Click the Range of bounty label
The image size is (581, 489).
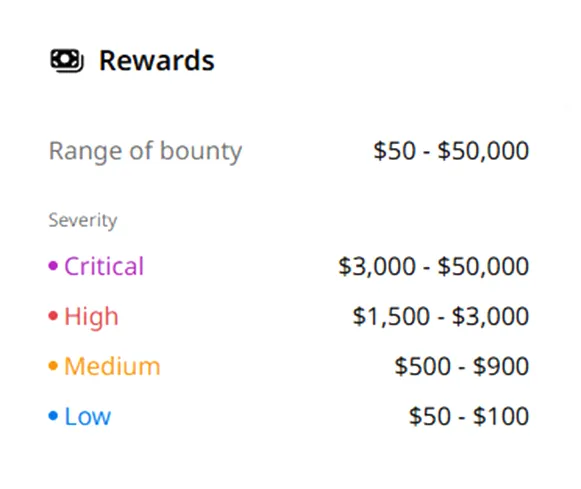pos(145,151)
